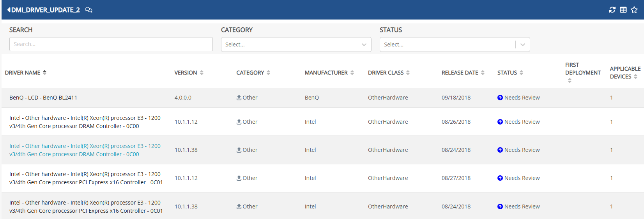Click Needs Review status icon for BenQ driver
The height and width of the screenshot is (219, 644).
coord(500,98)
